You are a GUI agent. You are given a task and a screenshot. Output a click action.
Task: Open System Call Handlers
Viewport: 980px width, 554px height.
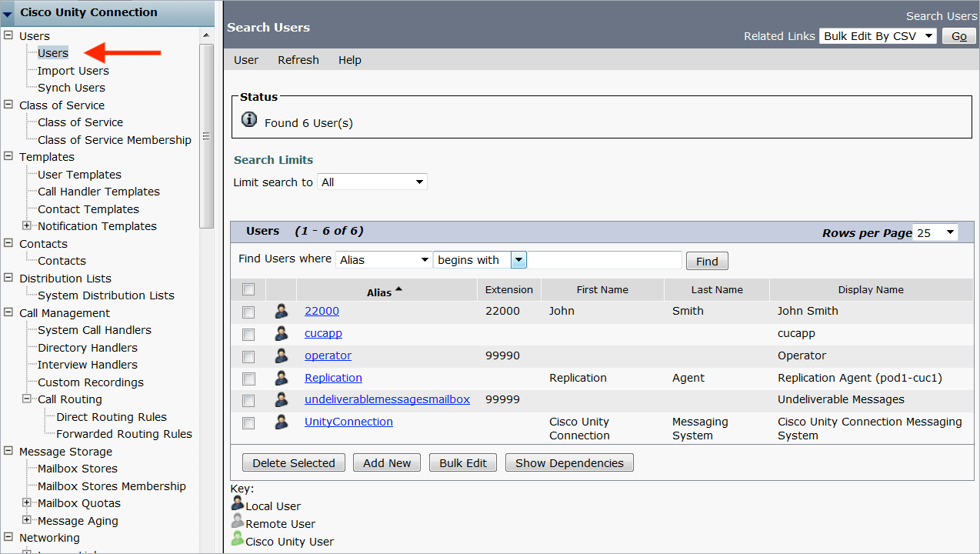95,330
